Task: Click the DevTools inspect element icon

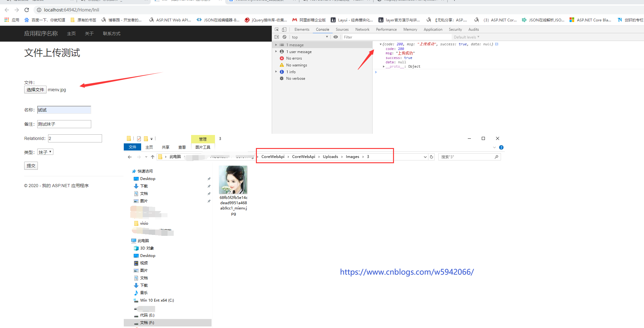Action: [x=277, y=29]
